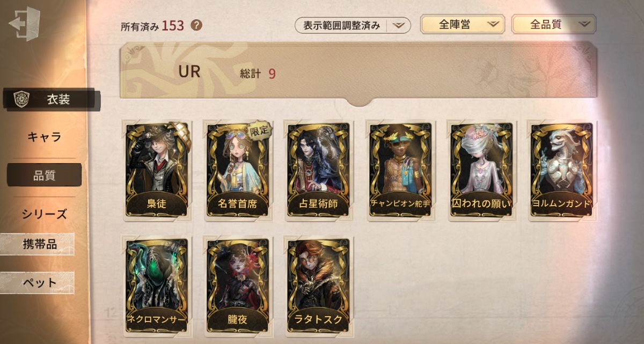Select the 品質 sort tab
The width and height of the screenshot is (644, 344).
tap(44, 175)
